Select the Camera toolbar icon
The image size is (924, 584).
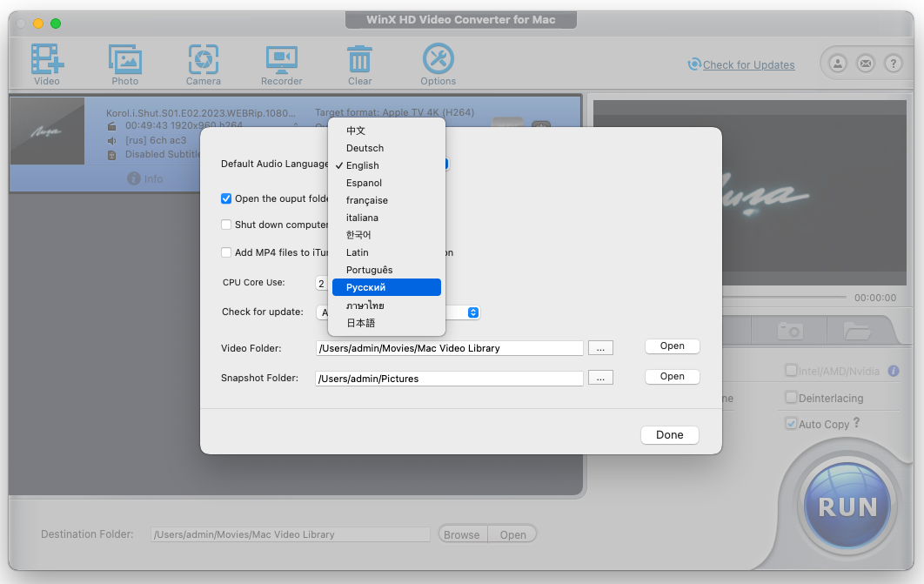coord(204,59)
